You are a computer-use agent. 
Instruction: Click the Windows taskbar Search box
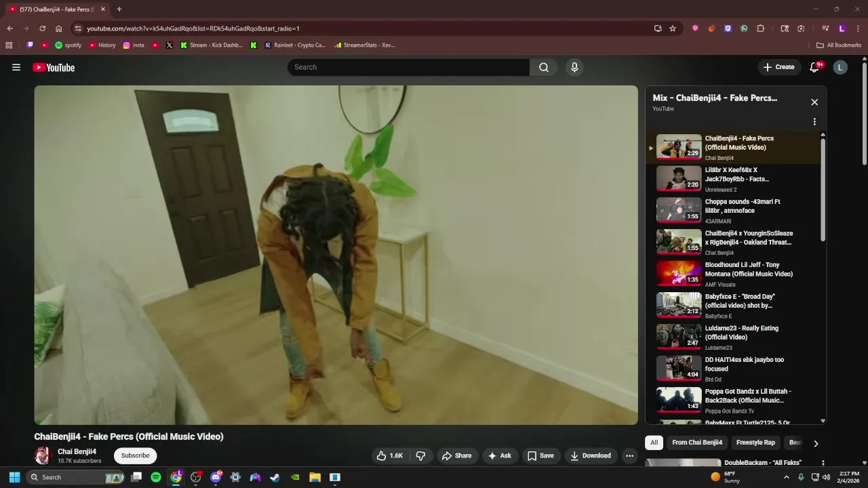coord(75,477)
